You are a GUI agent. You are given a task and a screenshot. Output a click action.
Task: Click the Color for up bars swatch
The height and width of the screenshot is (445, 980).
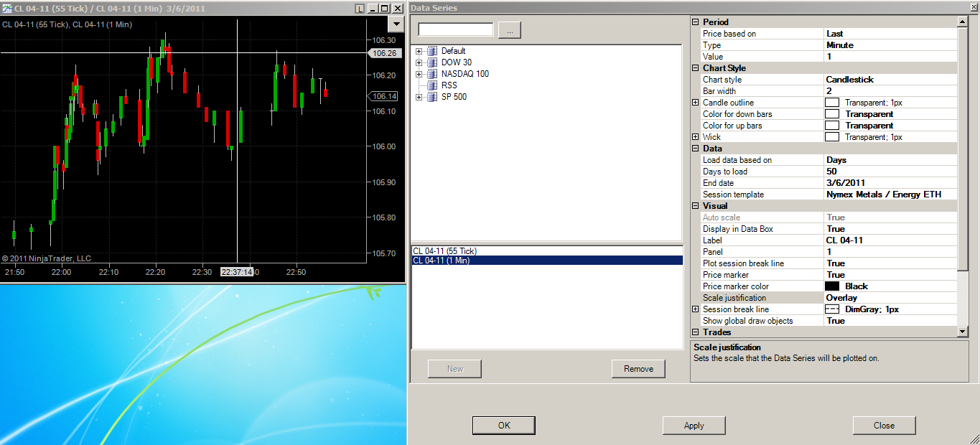832,126
